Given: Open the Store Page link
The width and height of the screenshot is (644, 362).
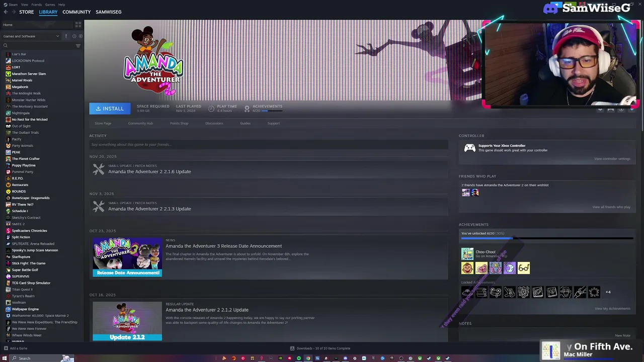Looking at the screenshot, I should tap(103, 123).
